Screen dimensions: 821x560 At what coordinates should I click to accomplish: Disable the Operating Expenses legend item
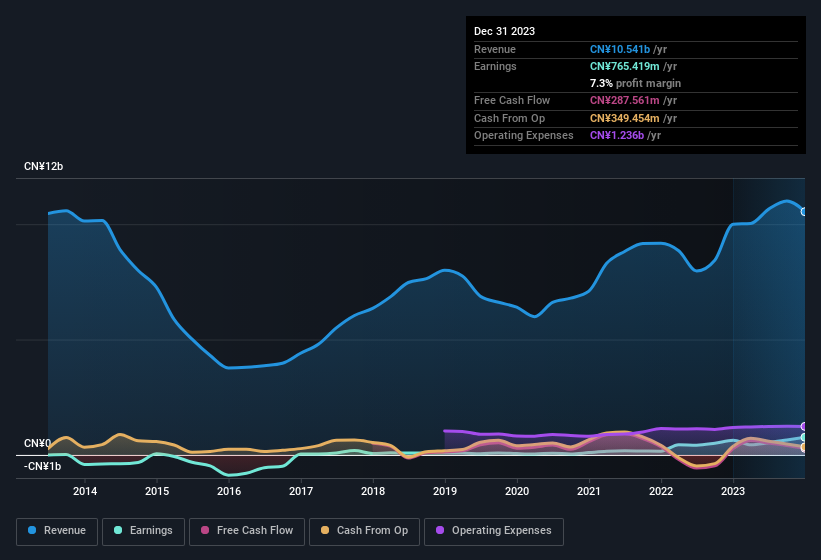[x=494, y=531]
